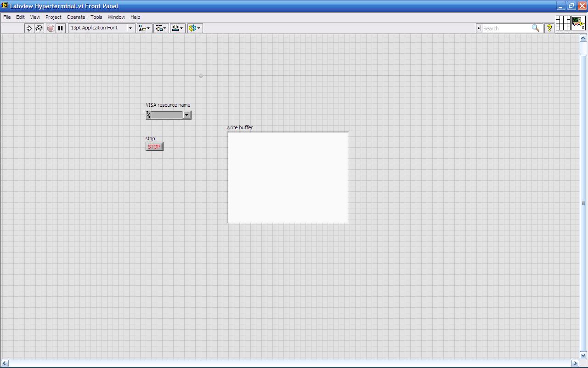
Task: Click the magnifying glass search icon
Action: click(x=536, y=28)
